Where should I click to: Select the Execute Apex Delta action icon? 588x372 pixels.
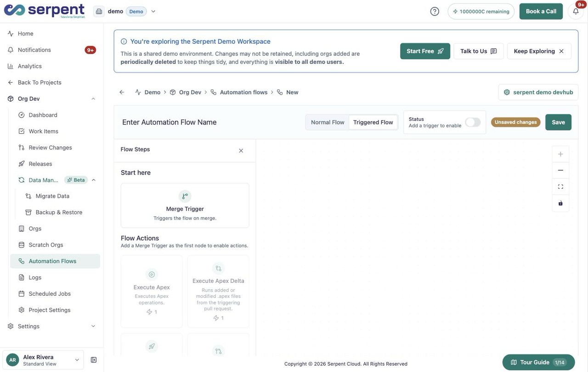[218, 268]
